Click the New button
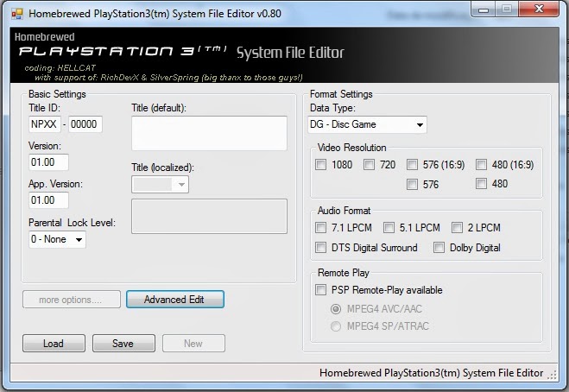 [x=193, y=343]
